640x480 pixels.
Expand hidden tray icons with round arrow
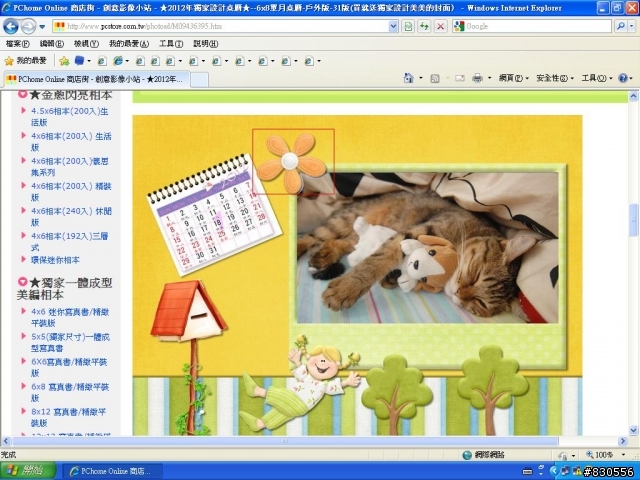[x=553, y=471]
